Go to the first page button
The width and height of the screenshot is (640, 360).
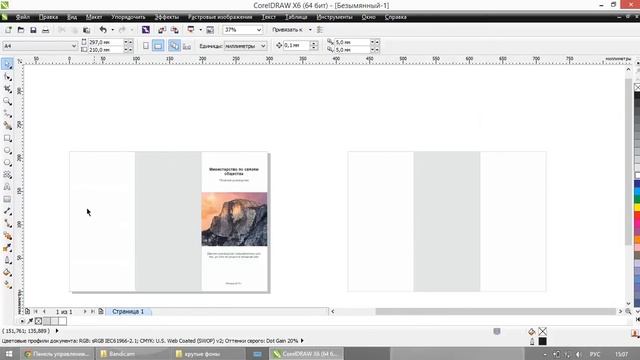coord(36,311)
